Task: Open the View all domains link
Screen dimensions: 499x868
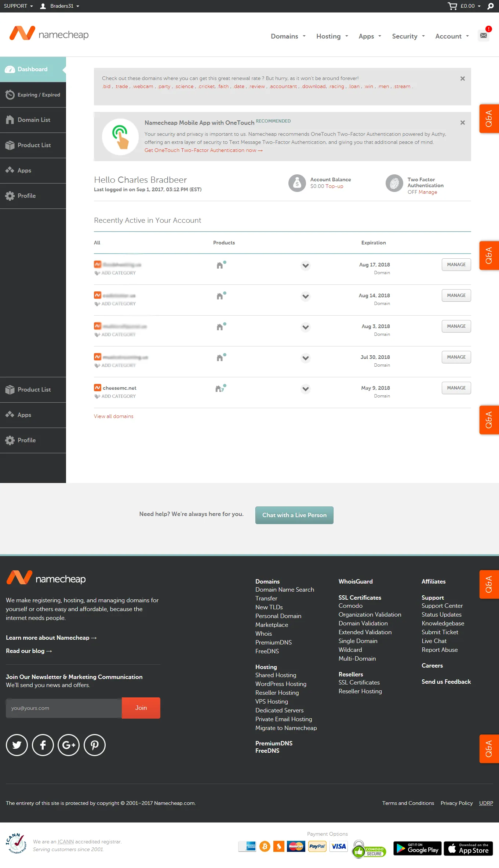Action: (113, 416)
